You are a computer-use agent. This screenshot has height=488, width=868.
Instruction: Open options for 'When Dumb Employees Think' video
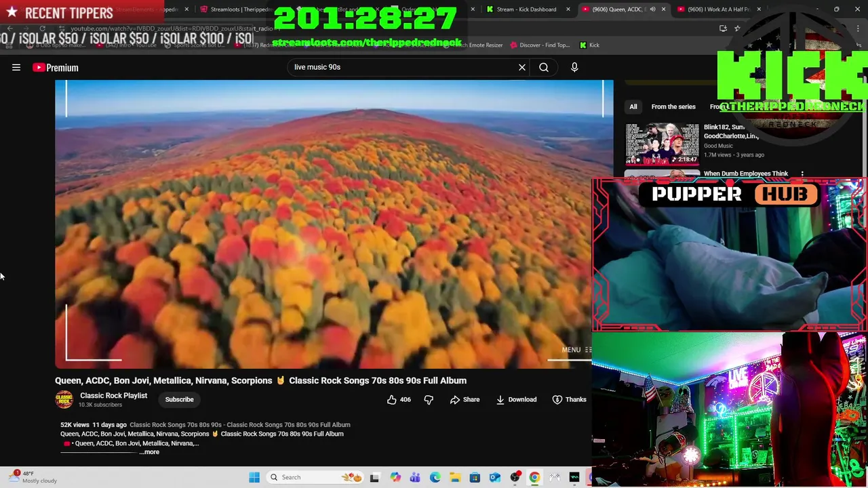802,174
